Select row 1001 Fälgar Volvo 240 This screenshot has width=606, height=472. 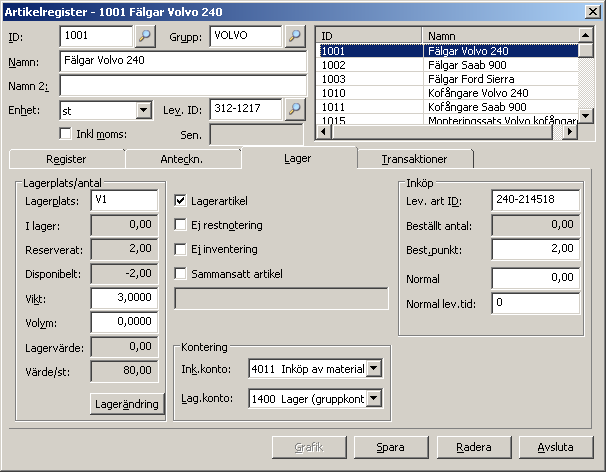pyautogui.click(x=448, y=51)
